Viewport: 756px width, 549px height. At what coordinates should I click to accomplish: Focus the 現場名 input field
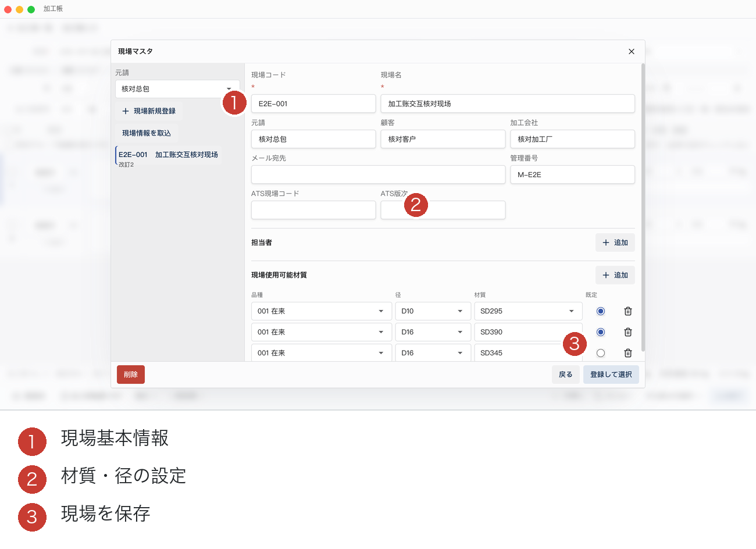click(x=508, y=104)
